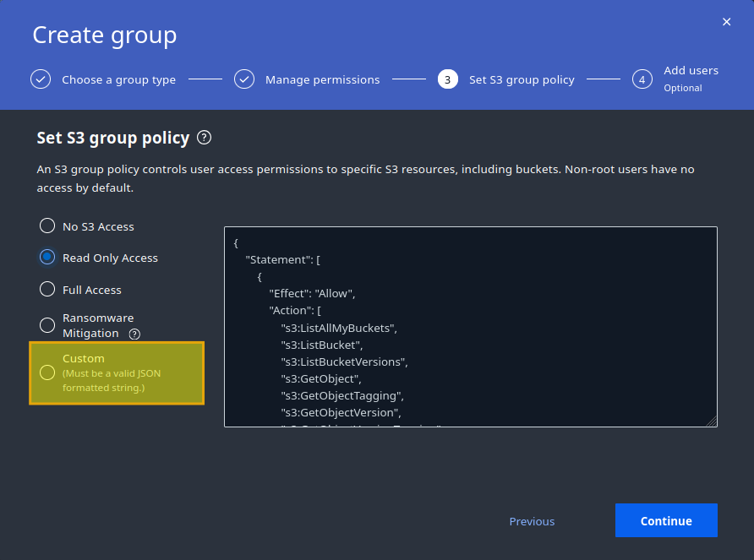Click the Continue button

click(x=666, y=520)
